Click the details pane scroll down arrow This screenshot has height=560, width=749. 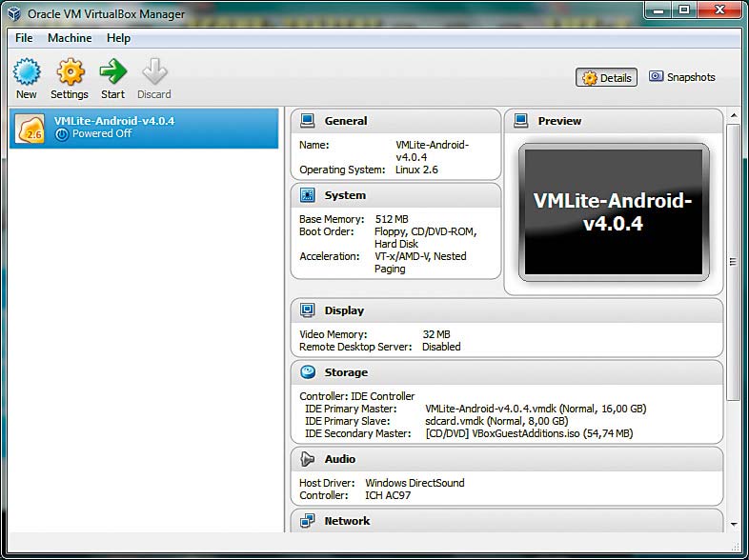[x=734, y=525]
